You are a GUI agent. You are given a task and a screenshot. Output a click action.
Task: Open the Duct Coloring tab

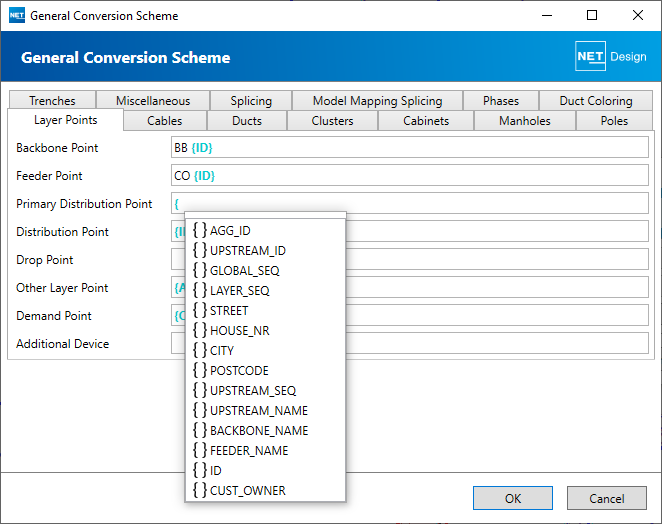pyautogui.click(x=596, y=100)
